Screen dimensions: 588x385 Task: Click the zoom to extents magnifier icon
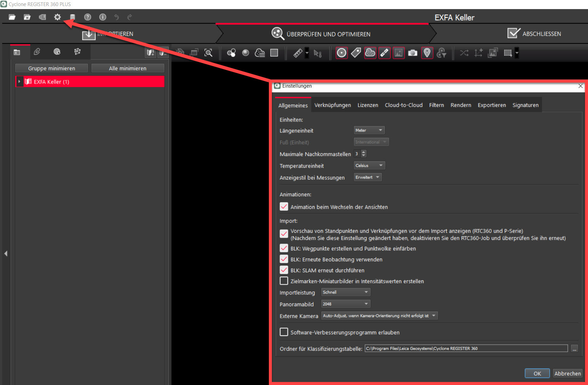208,53
